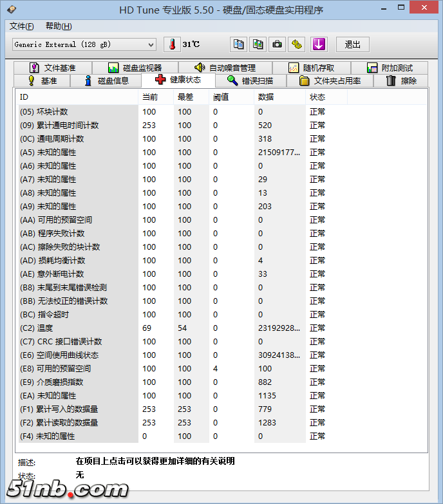Open the 磁盘监视器 tab
Viewport: 443px width, 504px height.
click(x=135, y=68)
